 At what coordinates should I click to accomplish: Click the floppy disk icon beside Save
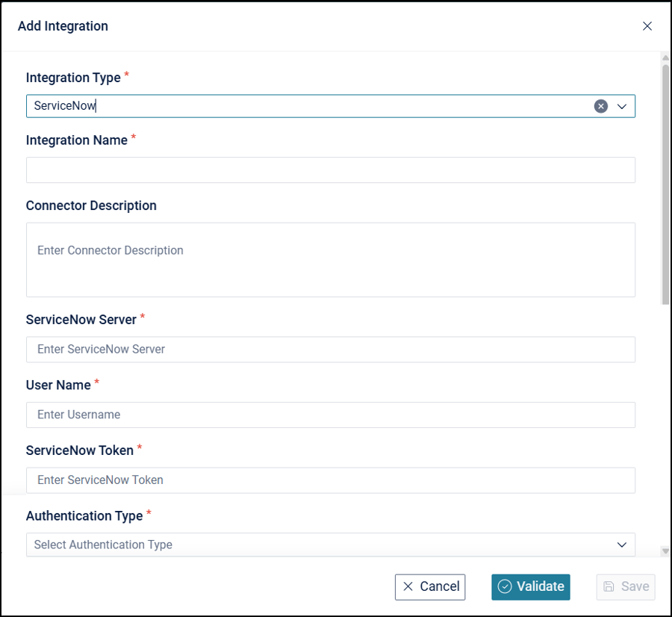pos(609,586)
